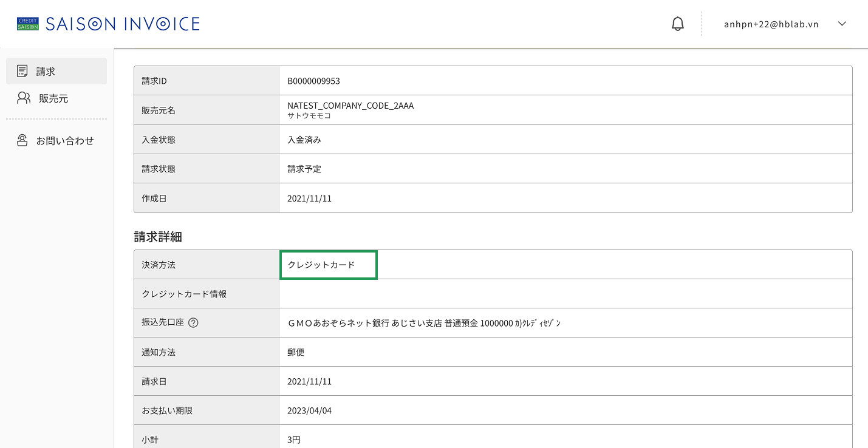Click the 通知方法 row label
868x448 pixels.
(x=159, y=352)
